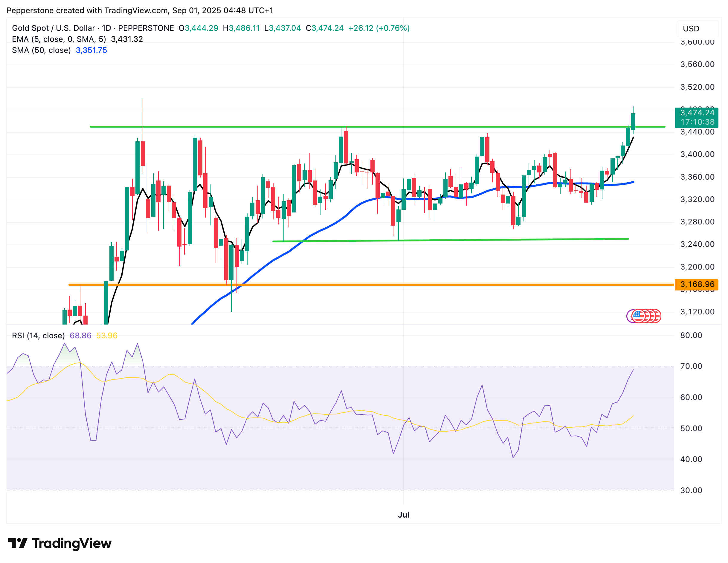Screen dimensions: 728x563
Task: Click the 3,280.00 price axis label
Action: (x=697, y=222)
